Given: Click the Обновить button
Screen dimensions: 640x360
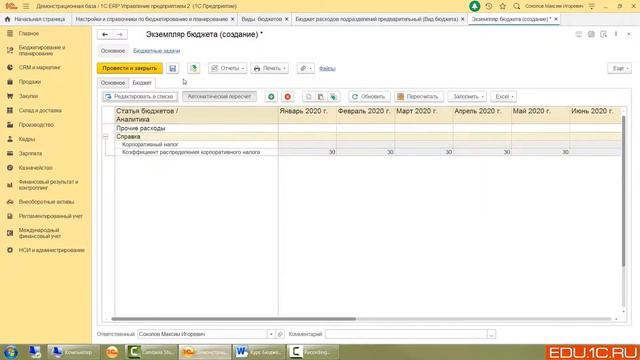Looking at the screenshot, I should [x=369, y=97].
